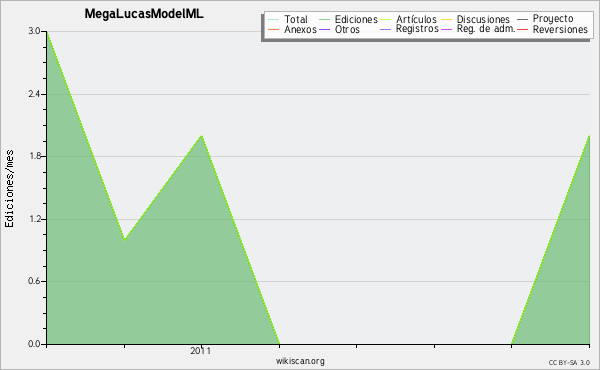Click the 2.4 y-axis label
Screen dimensions: 600x370
point(34,94)
